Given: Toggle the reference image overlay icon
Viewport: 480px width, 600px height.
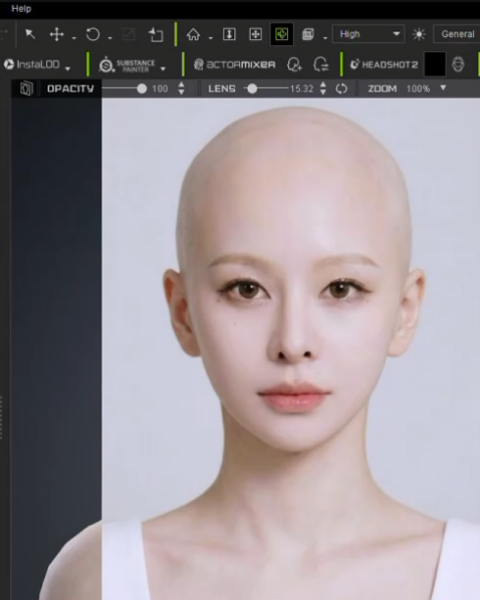Looking at the screenshot, I should point(26,88).
